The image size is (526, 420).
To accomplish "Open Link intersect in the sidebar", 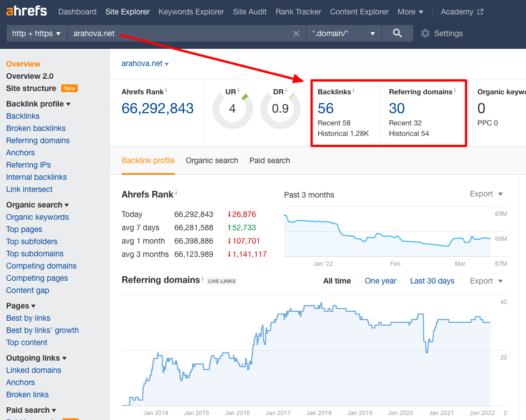I will point(29,189).
